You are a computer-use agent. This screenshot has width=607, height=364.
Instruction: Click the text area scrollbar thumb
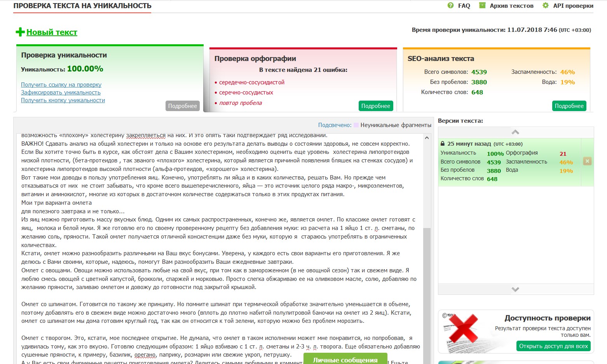coord(427,295)
